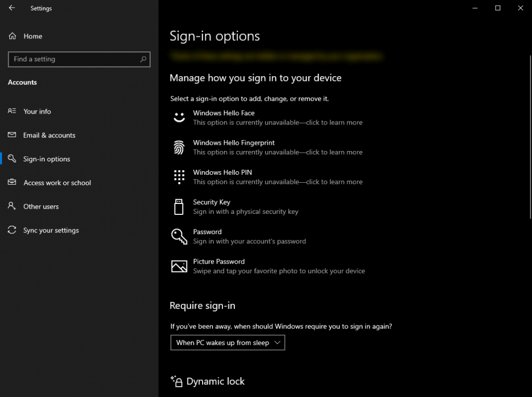The height and width of the screenshot is (397, 532).
Task: Click the back arrow in Settings
Action: [x=12, y=7]
